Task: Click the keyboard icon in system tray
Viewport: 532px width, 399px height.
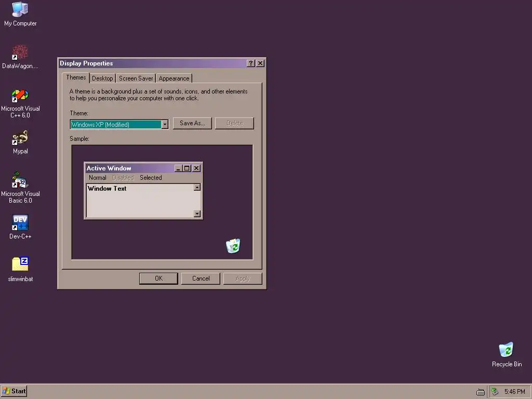Action: pyautogui.click(x=481, y=392)
